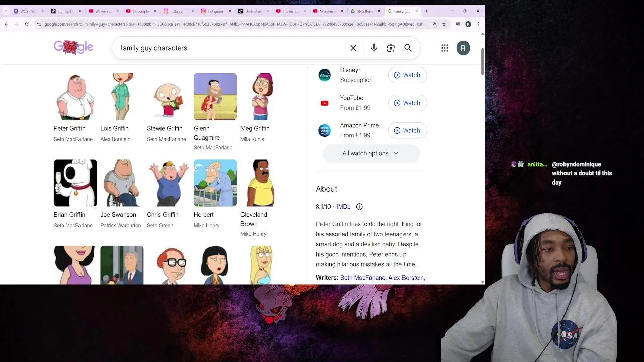
Task: Submit search with the magnifier icon
Action: [x=408, y=48]
